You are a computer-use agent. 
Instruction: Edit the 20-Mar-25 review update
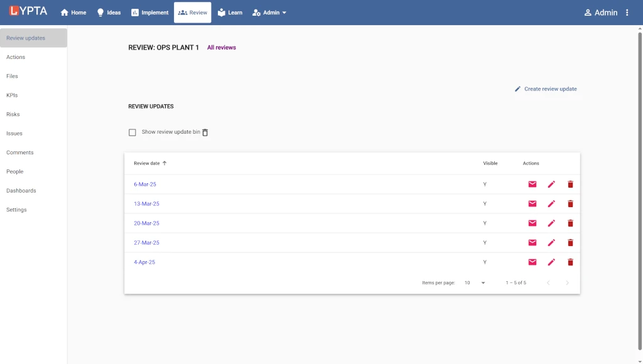[x=551, y=223]
